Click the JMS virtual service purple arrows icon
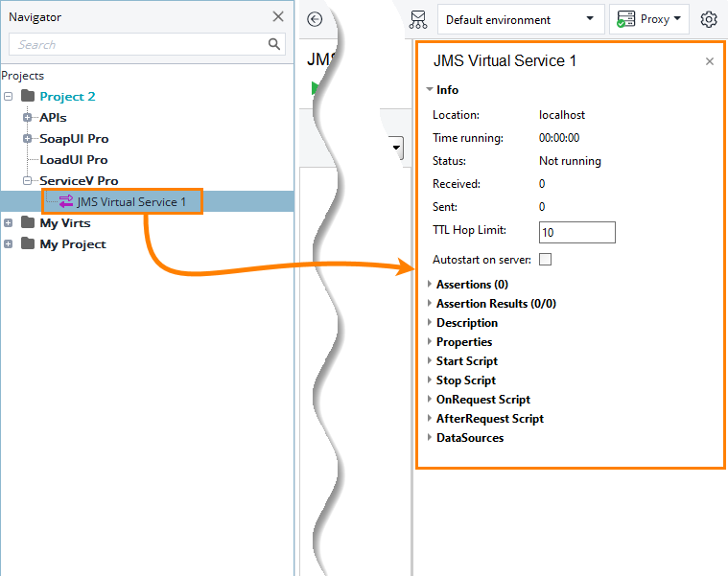Viewport: 728px width, 576px height. [66, 201]
